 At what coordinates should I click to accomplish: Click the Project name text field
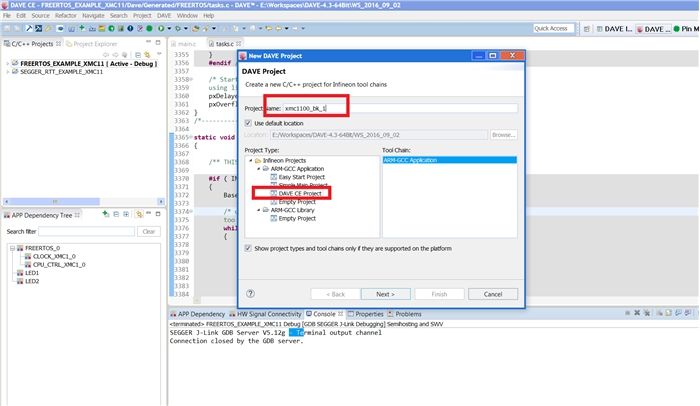coord(400,107)
